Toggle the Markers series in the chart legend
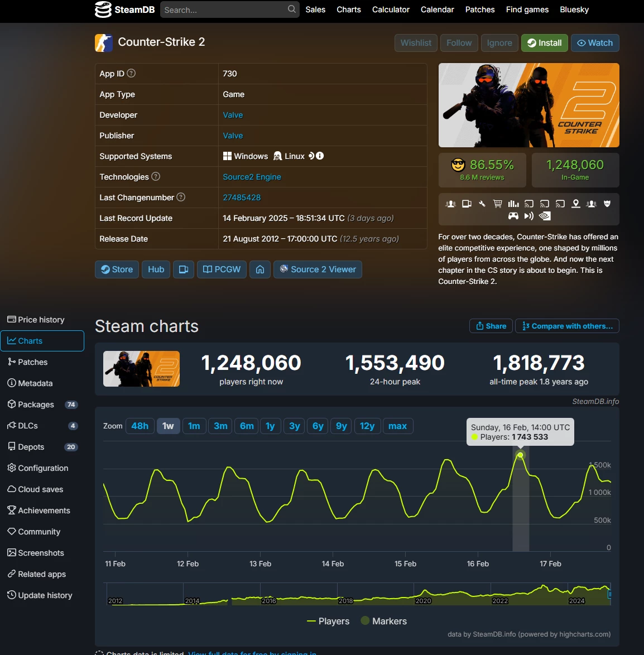 pyautogui.click(x=383, y=621)
